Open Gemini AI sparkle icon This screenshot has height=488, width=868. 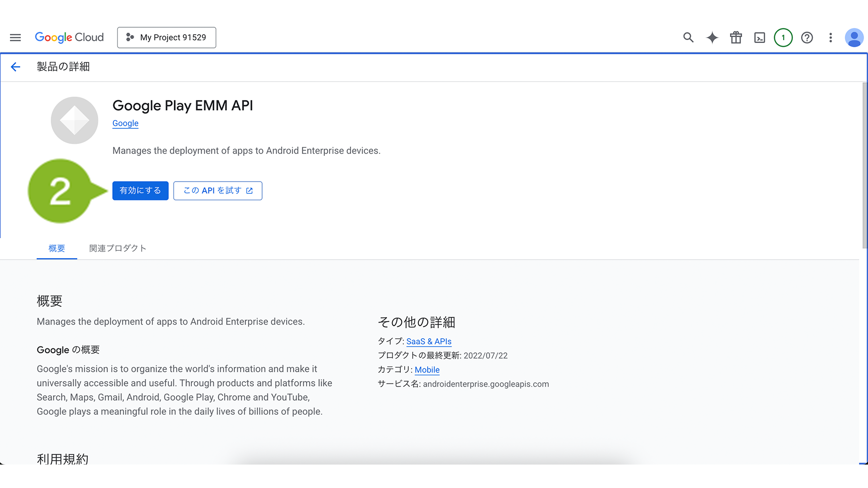coord(712,38)
